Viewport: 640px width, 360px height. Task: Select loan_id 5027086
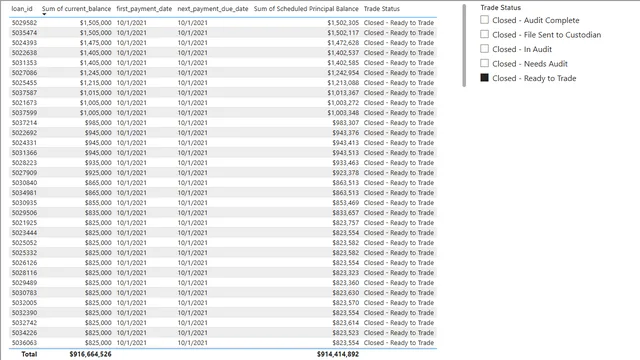click(24, 73)
